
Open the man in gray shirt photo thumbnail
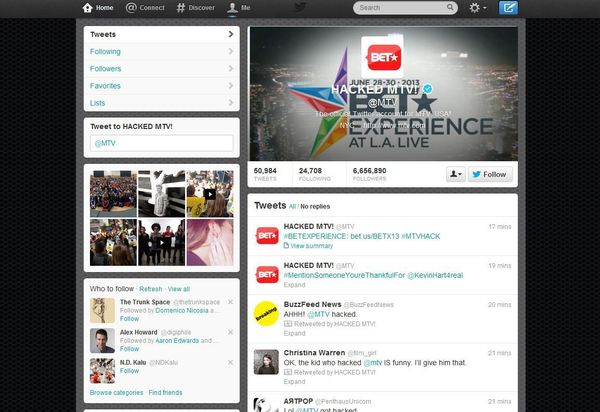[161, 194]
